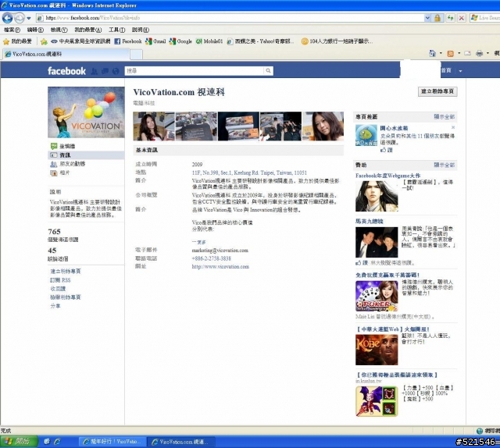Click the Kobe basketball ad image
Screen dimensions: 500x448
(x=377, y=350)
